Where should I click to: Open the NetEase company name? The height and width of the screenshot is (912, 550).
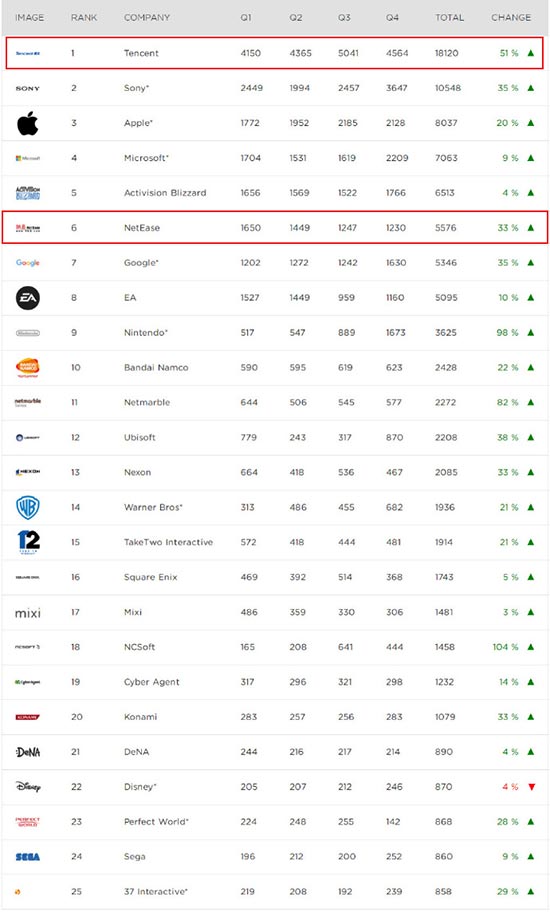point(142,227)
